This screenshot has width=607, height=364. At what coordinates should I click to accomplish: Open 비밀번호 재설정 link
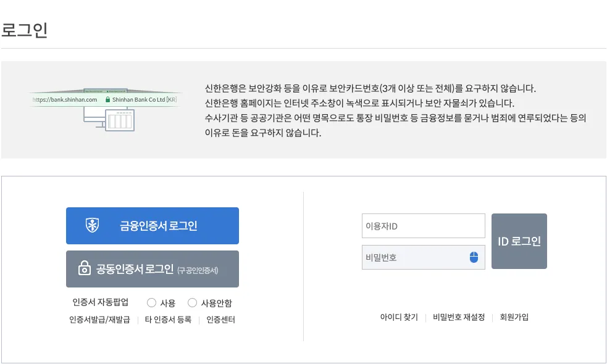tap(459, 317)
